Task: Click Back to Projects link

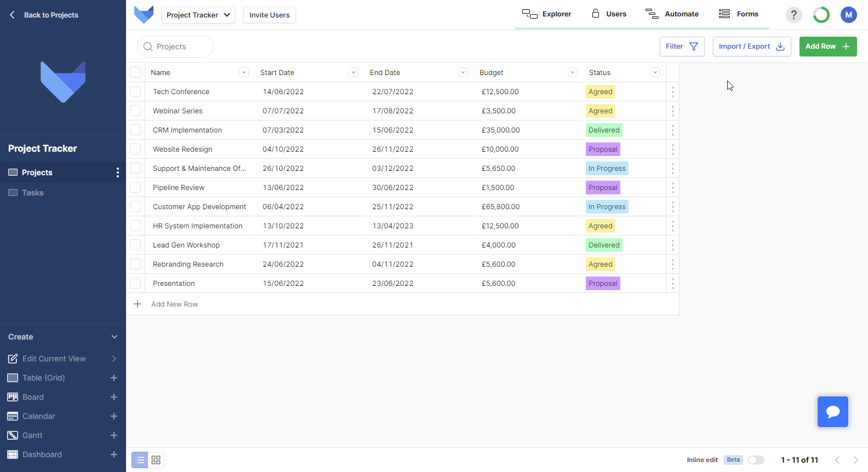Action: point(44,15)
